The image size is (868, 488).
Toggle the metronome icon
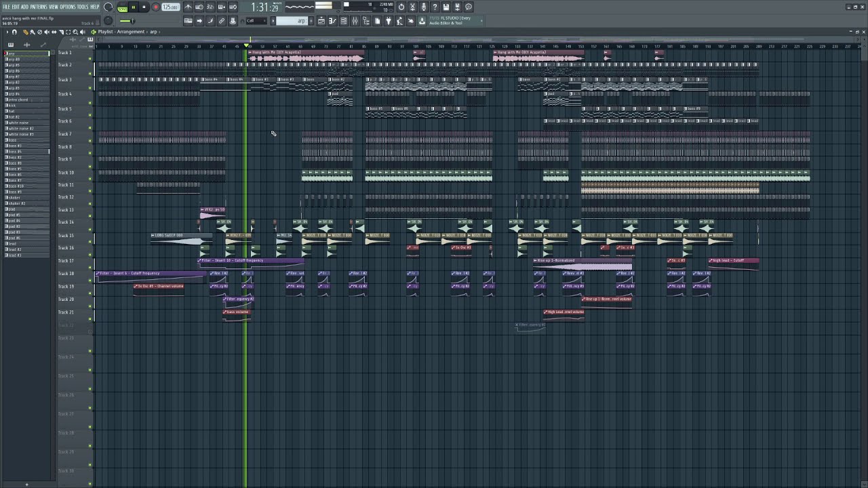coord(188,7)
